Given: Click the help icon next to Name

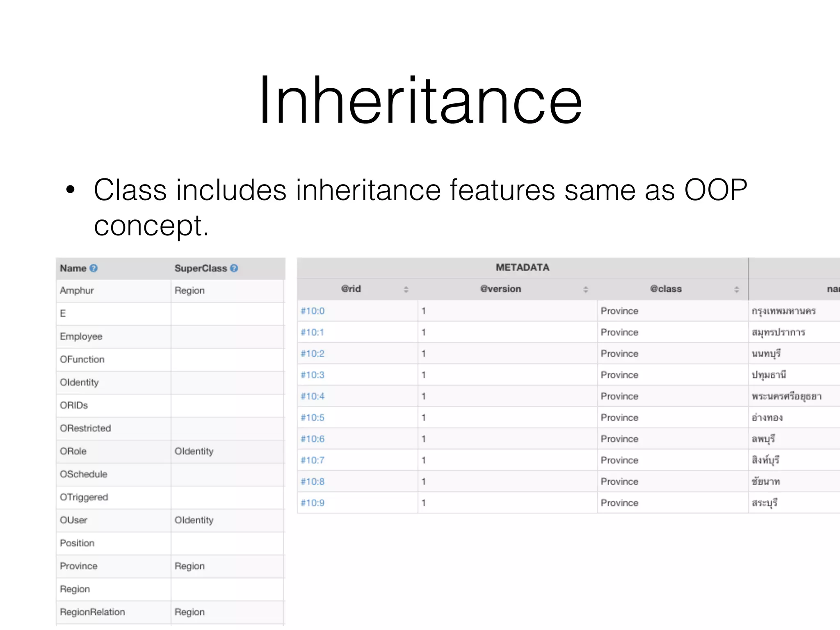Looking at the screenshot, I should pyautogui.click(x=94, y=268).
